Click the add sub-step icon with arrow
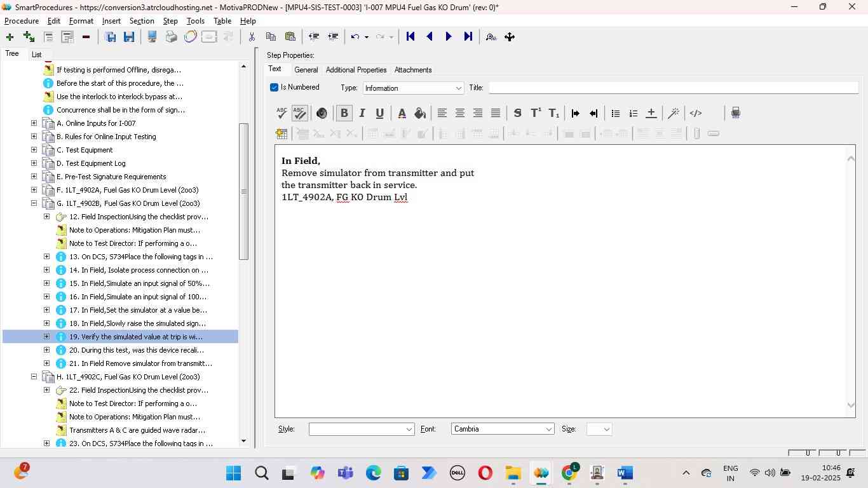The width and height of the screenshot is (868, 488). (x=29, y=37)
